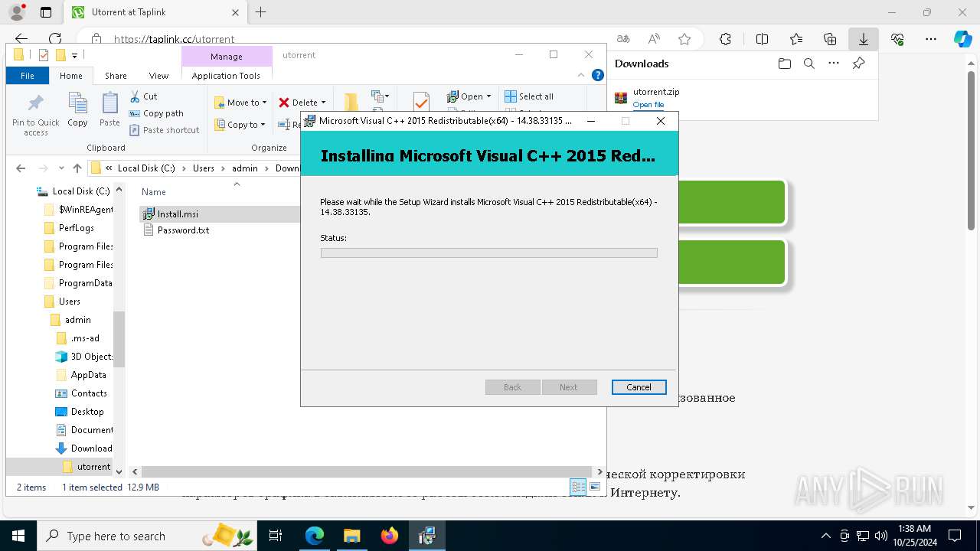Image resolution: width=980 pixels, height=551 pixels.
Task: Select the Manage contextual tab
Action: (227, 57)
